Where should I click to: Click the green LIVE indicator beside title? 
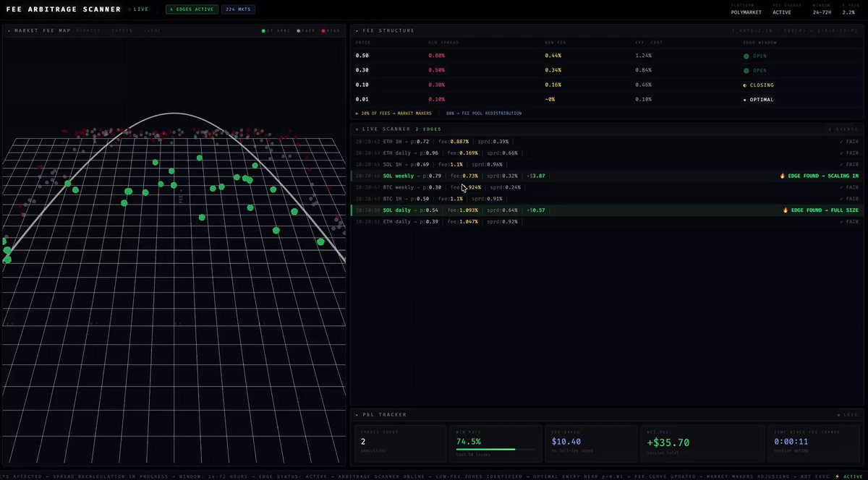[x=130, y=9]
